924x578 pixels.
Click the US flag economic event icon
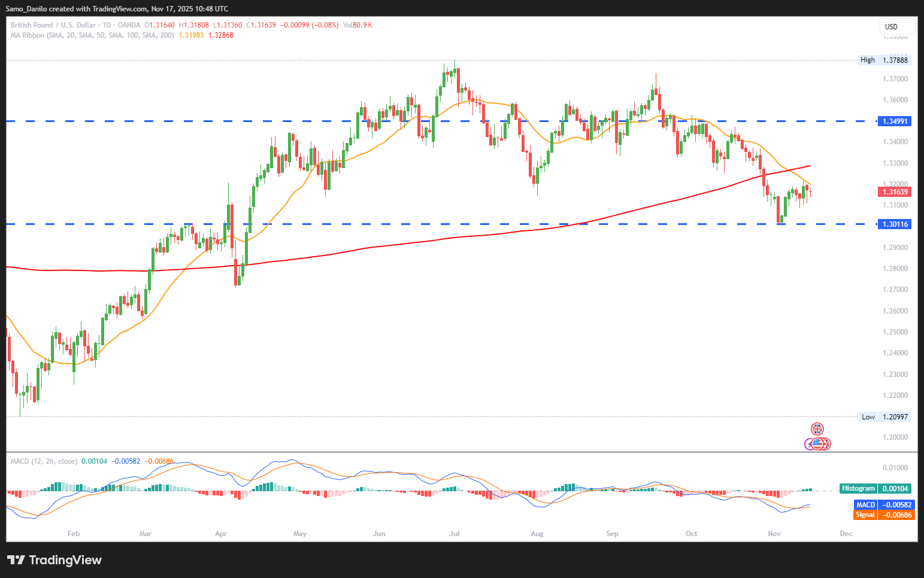(818, 444)
